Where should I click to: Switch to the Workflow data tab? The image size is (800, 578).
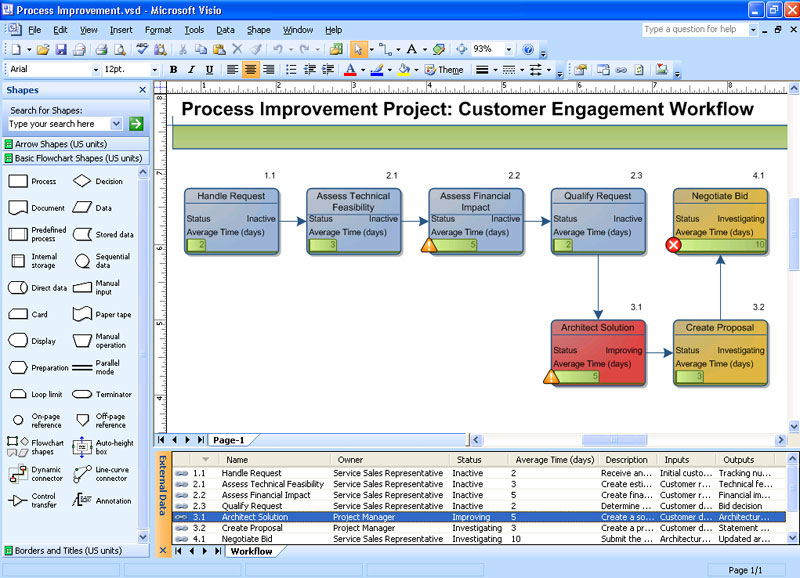(251, 551)
